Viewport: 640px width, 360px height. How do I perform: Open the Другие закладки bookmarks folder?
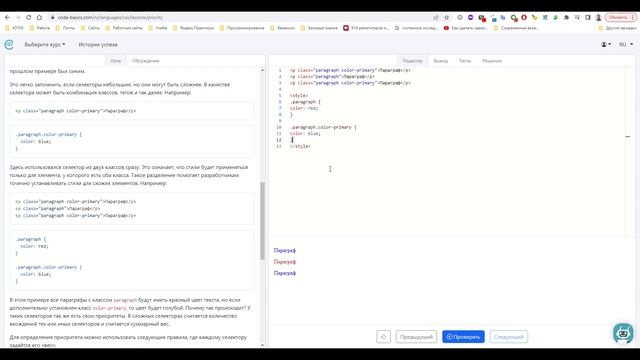pyautogui.click(x=618, y=28)
